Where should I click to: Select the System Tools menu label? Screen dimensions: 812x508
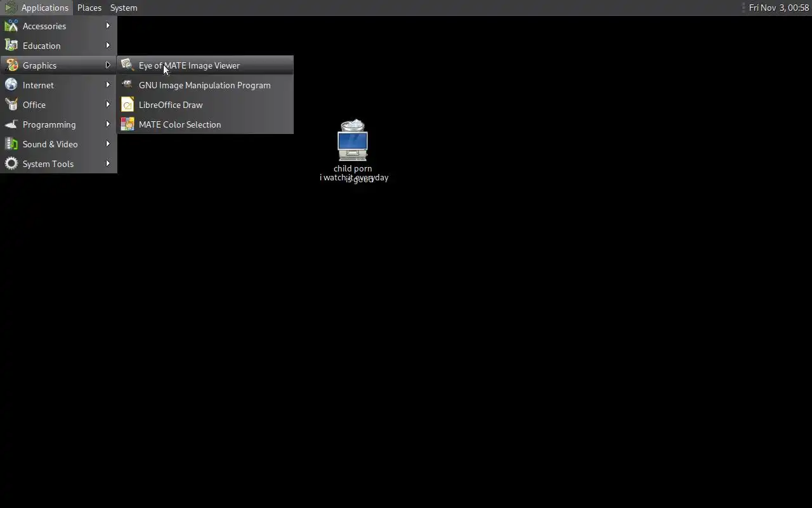click(48, 164)
